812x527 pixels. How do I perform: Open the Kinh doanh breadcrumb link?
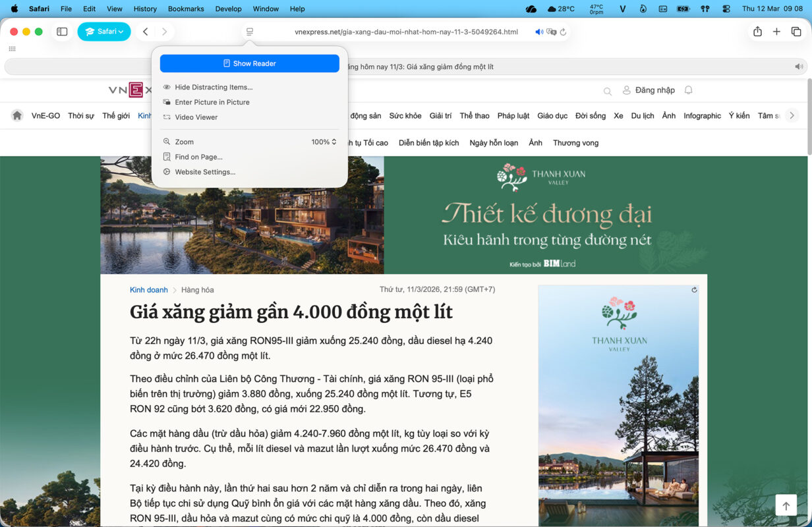pyautogui.click(x=148, y=289)
